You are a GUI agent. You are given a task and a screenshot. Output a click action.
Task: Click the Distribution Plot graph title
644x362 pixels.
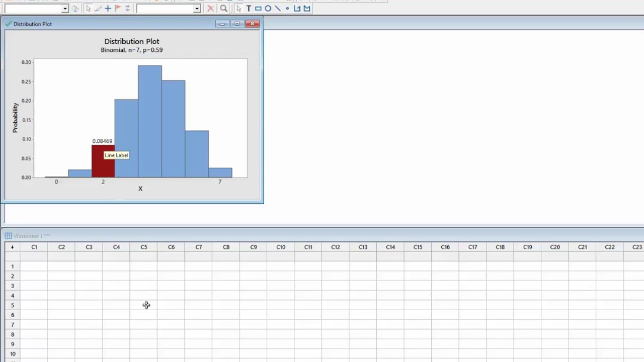[x=132, y=41]
